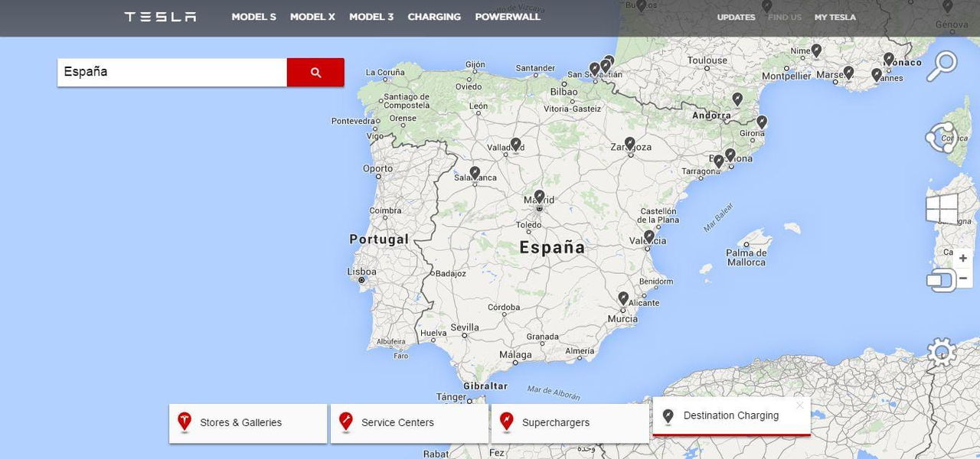The height and width of the screenshot is (459, 980).
Task: Click the Badajoz city label
Action: pos(450,273)
